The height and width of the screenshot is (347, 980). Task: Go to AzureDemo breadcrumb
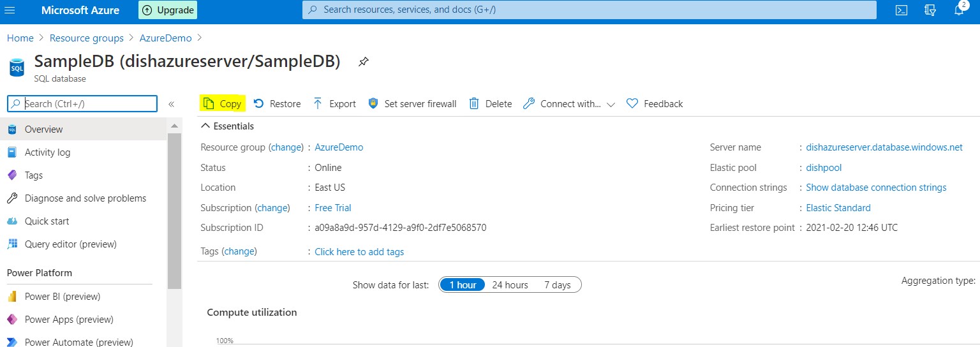pyautogui.click(x=166, y=38)
